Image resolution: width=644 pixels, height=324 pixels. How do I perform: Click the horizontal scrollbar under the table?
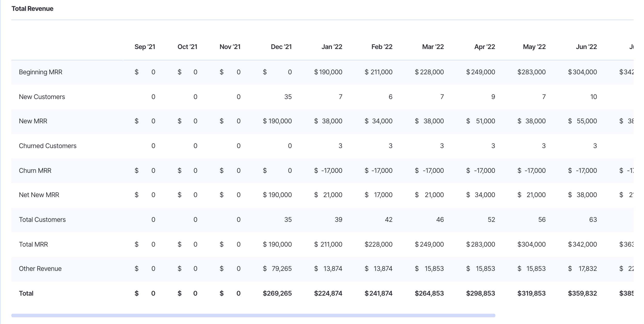pos(253,315)
